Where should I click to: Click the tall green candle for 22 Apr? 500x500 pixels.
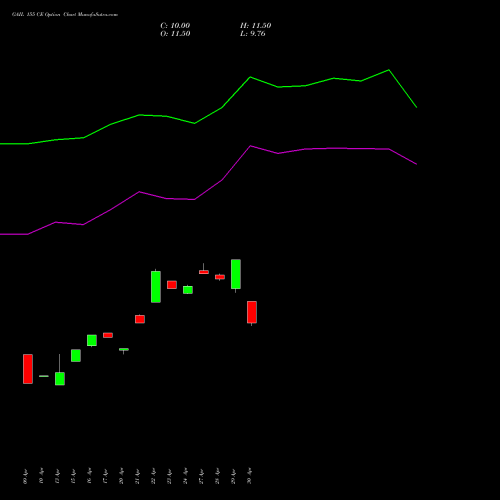156,287
